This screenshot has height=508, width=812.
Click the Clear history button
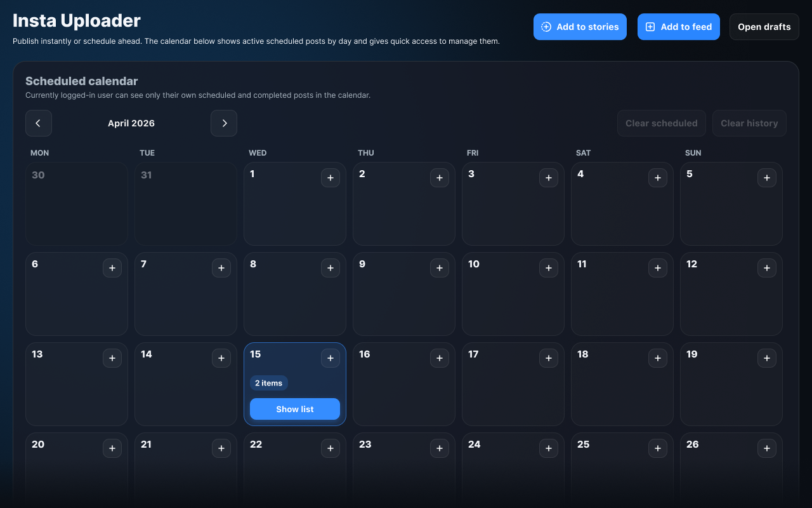coord(749,123)
